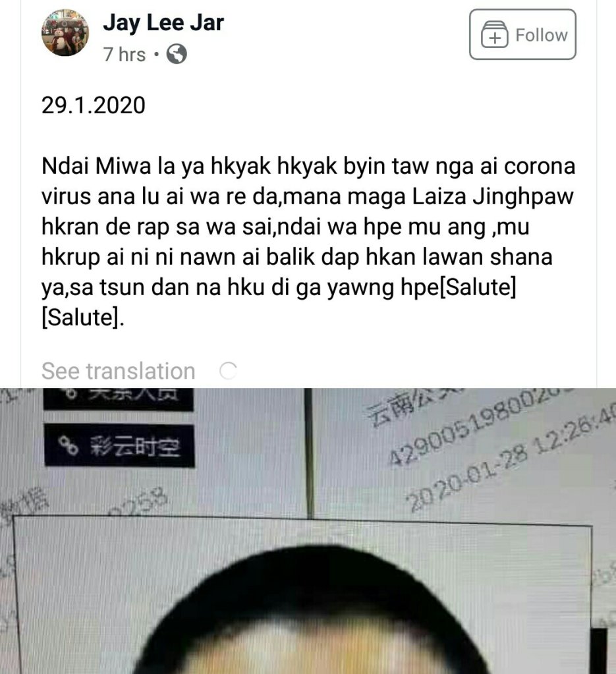Click the word corona in the post
The width and height of the screenshot is (616, 674).
[x=540, y=166]
